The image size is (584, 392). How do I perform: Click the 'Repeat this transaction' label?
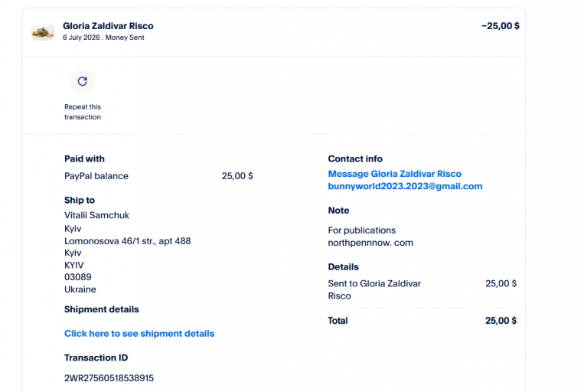click(83, 112)
